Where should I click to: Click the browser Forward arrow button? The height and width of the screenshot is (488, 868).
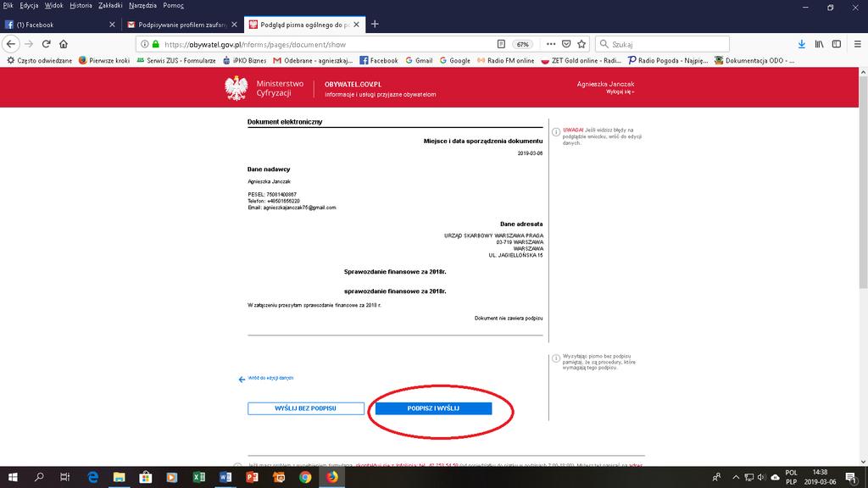click(29, 44)
